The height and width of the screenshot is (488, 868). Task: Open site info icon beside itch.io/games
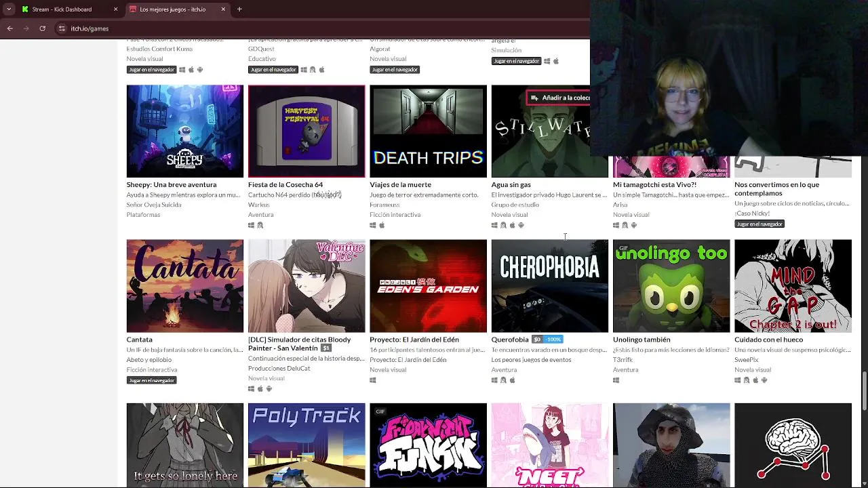62,28
